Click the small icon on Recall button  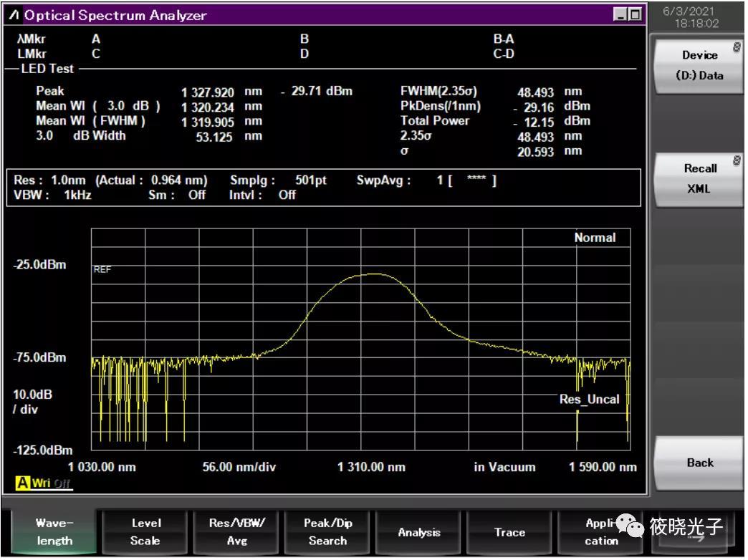click(x=737, y=160)
